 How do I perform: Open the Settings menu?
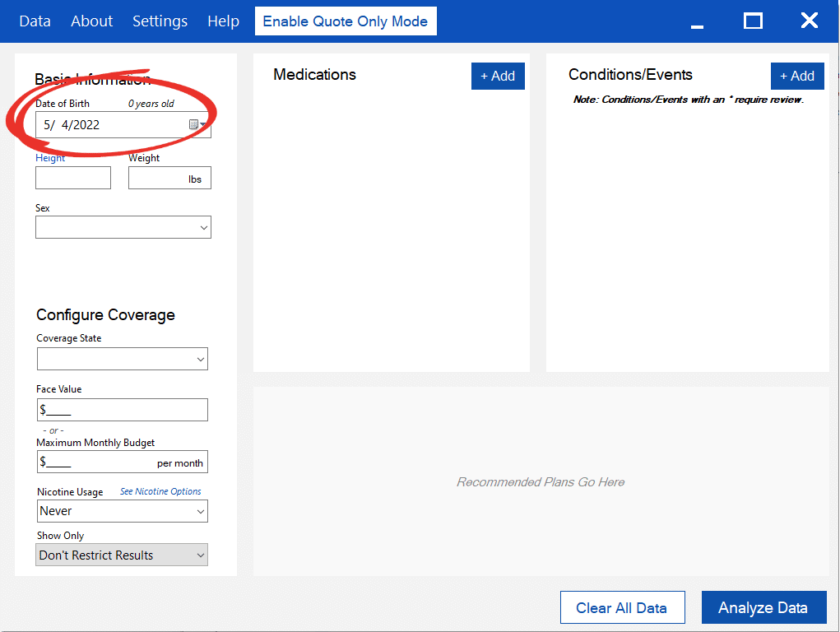(x=160, y=21)
